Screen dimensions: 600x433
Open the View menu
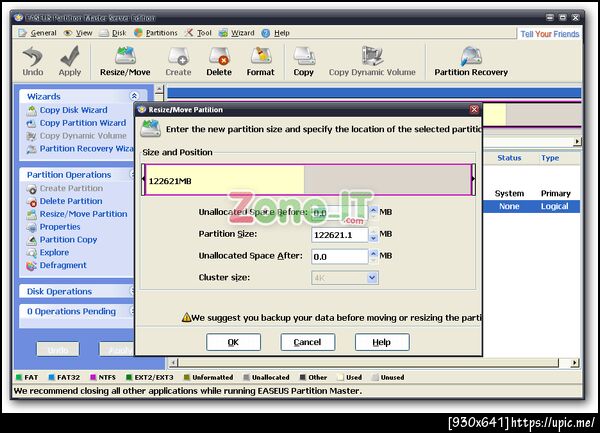78,33
